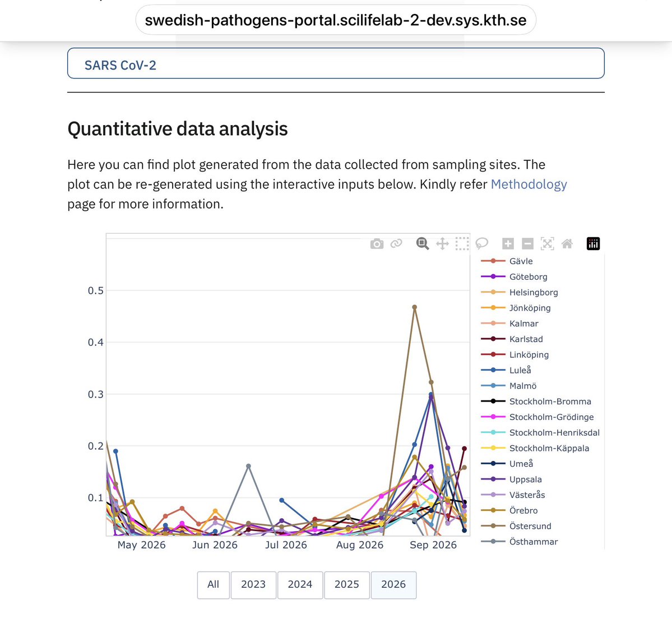Select the Pan arrows tool

click(x=442, y=244)
